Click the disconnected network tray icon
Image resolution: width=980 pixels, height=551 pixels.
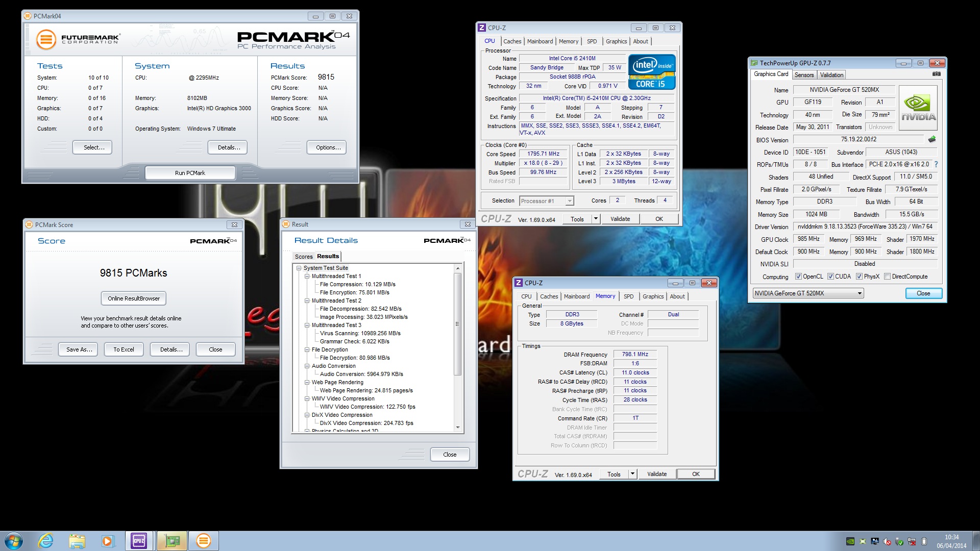[x=912, y=541]
